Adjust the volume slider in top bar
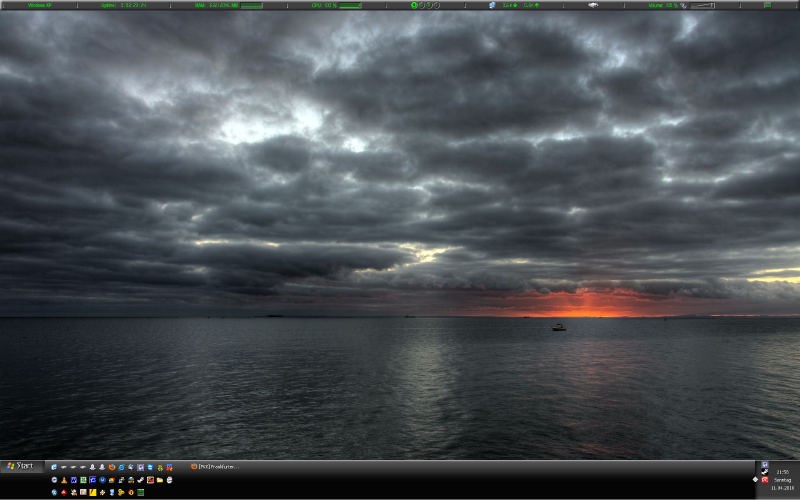This screenshot has height=500, width=800. (x=702, y=5)
